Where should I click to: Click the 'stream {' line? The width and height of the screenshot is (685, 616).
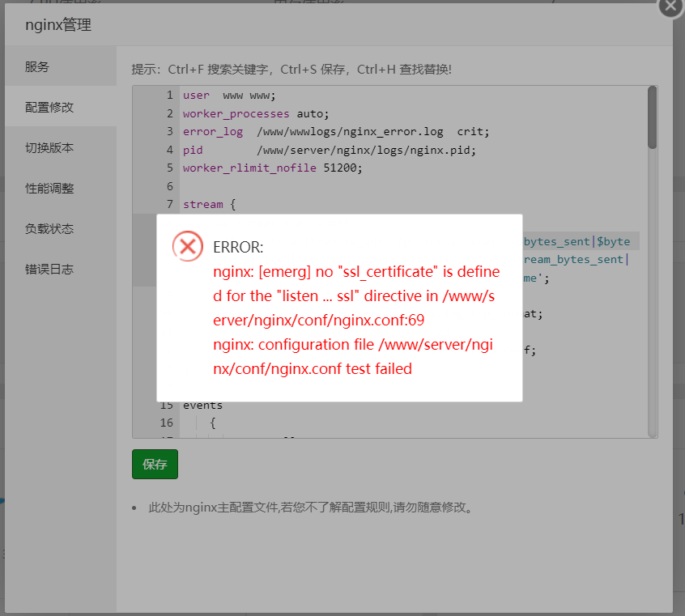point(209,204)
